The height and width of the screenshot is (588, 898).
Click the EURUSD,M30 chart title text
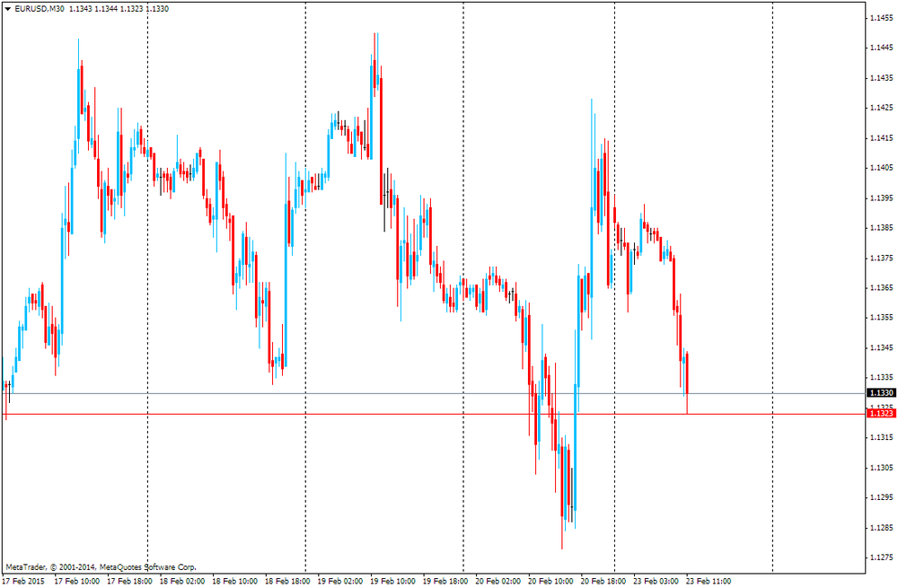coord(40,9)
